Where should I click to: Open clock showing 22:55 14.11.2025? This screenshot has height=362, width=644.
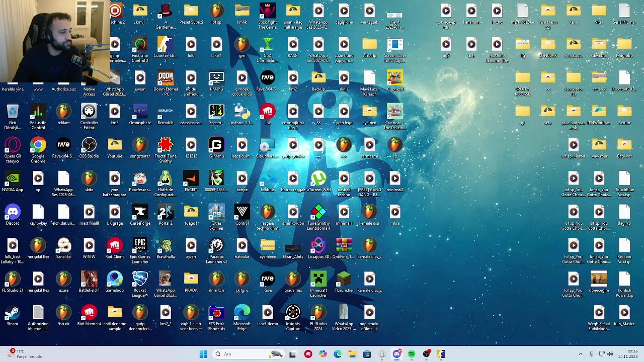click(628, 354)
